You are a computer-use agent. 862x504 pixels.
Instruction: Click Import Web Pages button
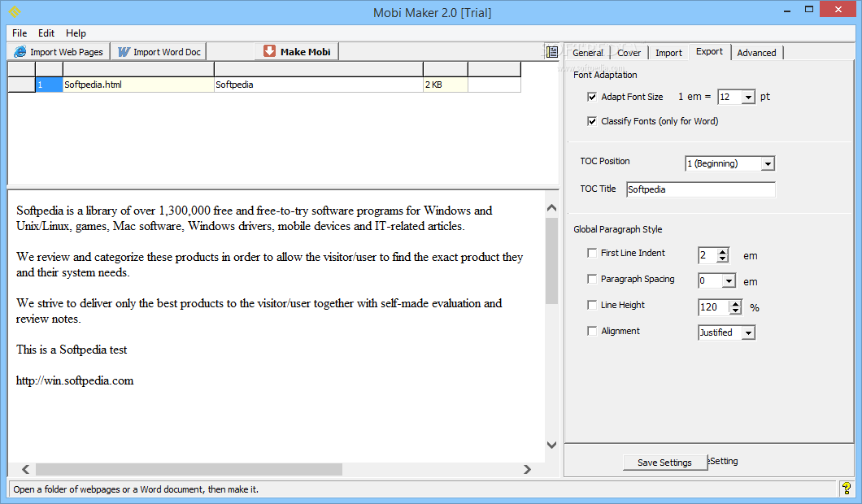59,52
